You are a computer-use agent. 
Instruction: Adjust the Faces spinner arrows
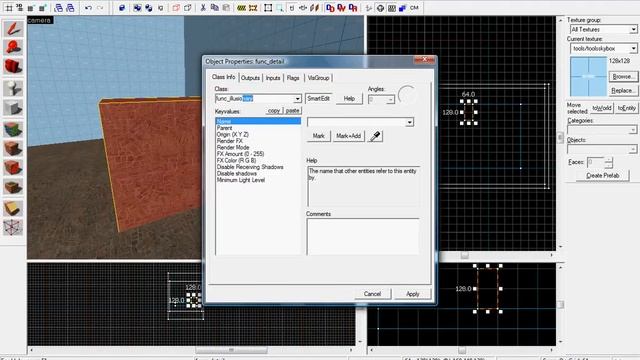point(609,162)
